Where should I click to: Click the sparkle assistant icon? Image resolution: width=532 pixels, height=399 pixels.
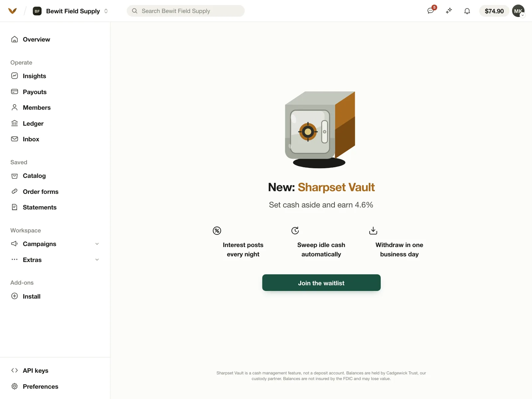click(449, 11)
